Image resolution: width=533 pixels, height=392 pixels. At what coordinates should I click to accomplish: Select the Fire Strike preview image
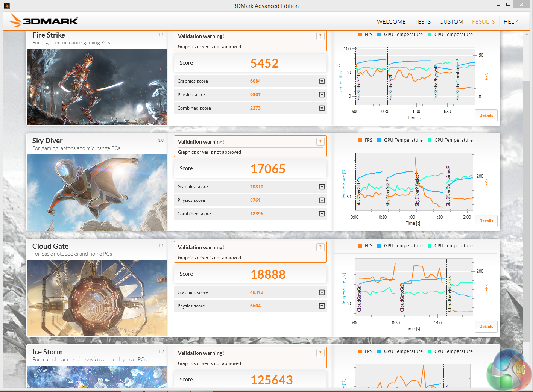coord(97,87)
